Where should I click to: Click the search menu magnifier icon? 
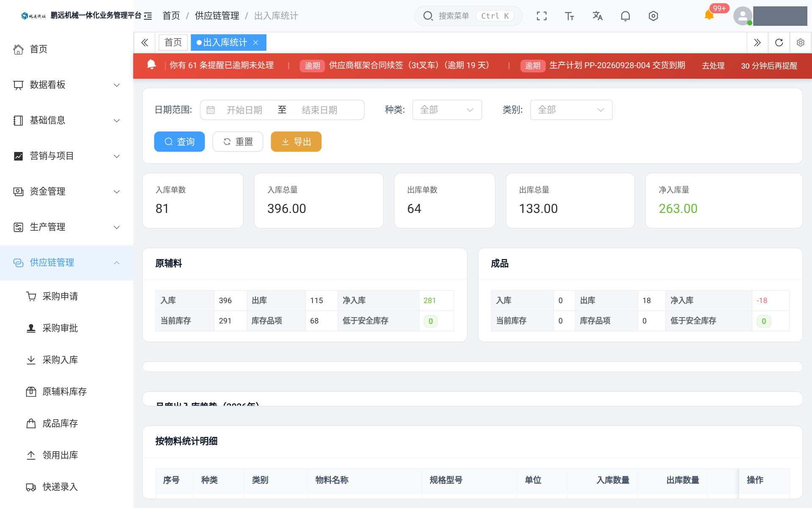[x=428, y=16]
